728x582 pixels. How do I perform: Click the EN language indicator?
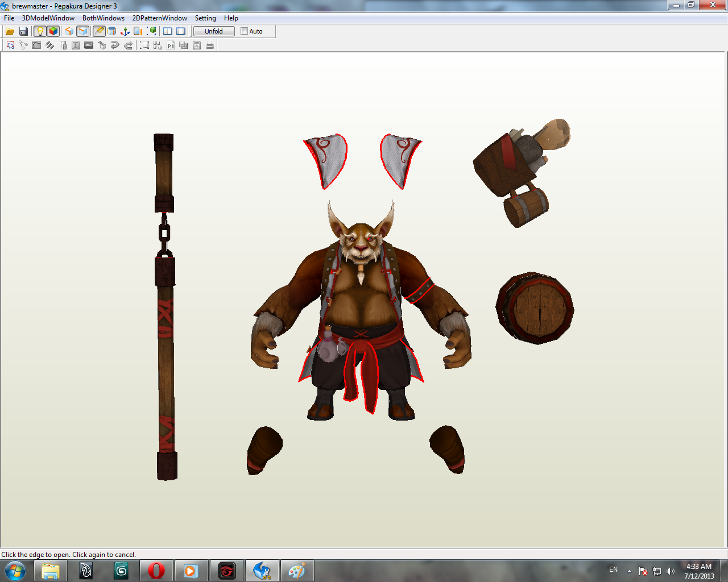point(613,569)
